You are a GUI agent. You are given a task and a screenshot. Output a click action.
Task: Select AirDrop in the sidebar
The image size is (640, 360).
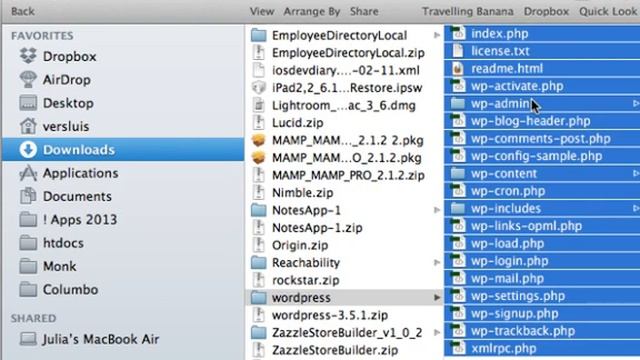click(55, 80)
